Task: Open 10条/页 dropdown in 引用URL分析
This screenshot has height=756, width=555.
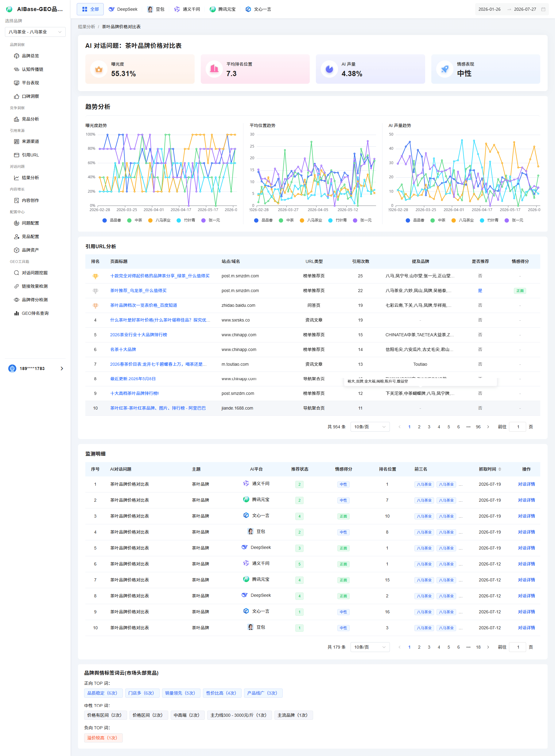Action: [x=370, y=427]
